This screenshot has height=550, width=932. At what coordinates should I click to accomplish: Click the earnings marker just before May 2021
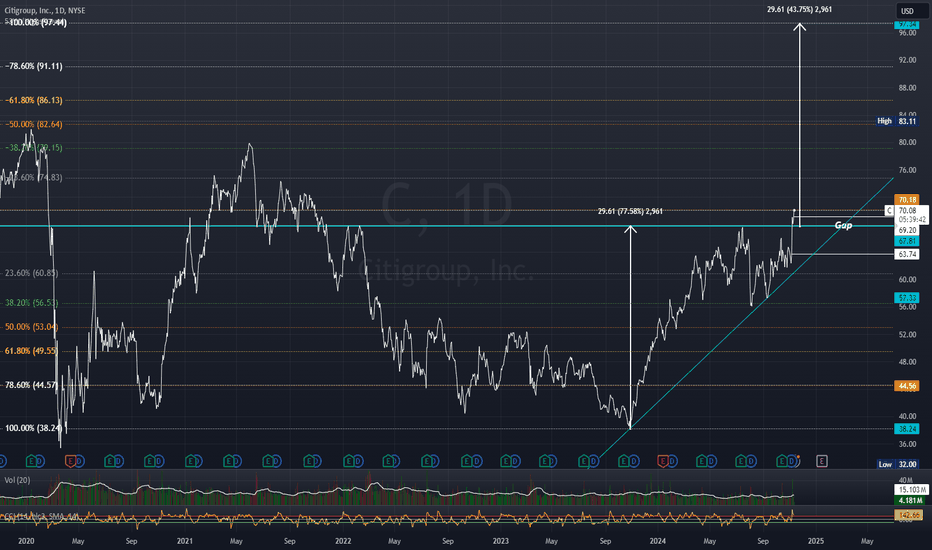coord(229,461)
